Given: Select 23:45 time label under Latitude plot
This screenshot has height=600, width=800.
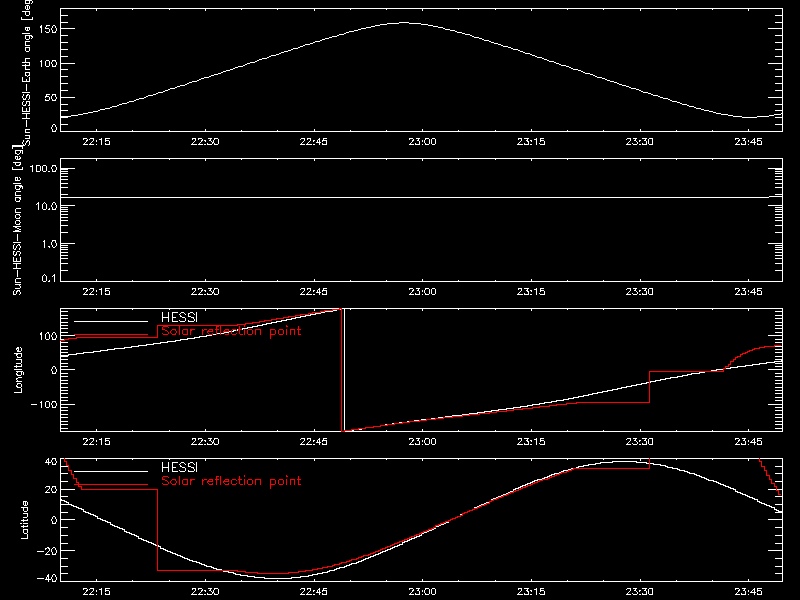Looking at the screenshot, I should 748,592.
